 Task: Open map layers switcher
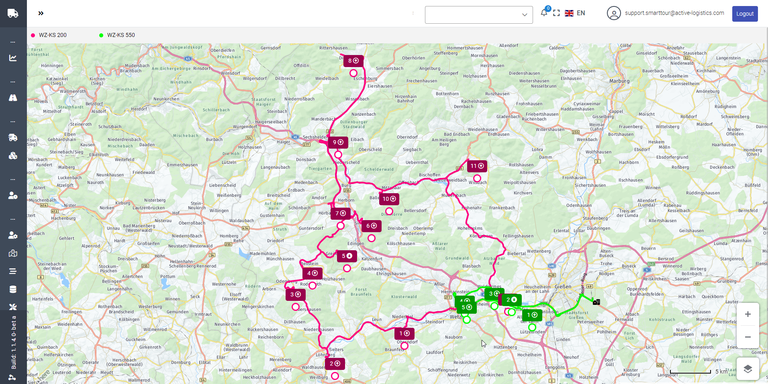[x=747, y=369]
